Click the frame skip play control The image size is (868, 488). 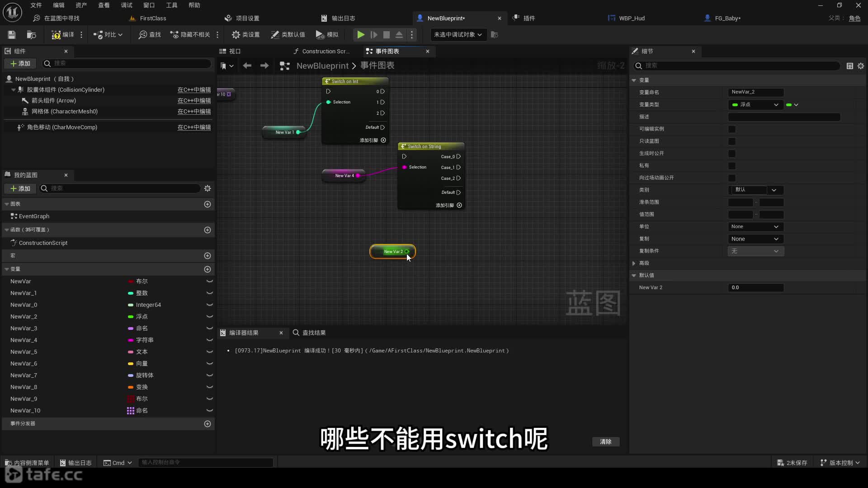[x=374, y=35]
